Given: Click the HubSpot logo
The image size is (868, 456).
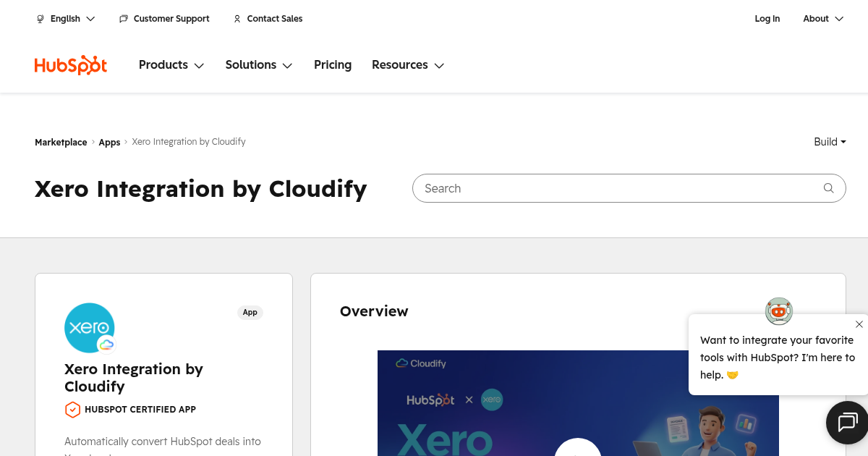Looking at the screenshot, I should 71,65.
